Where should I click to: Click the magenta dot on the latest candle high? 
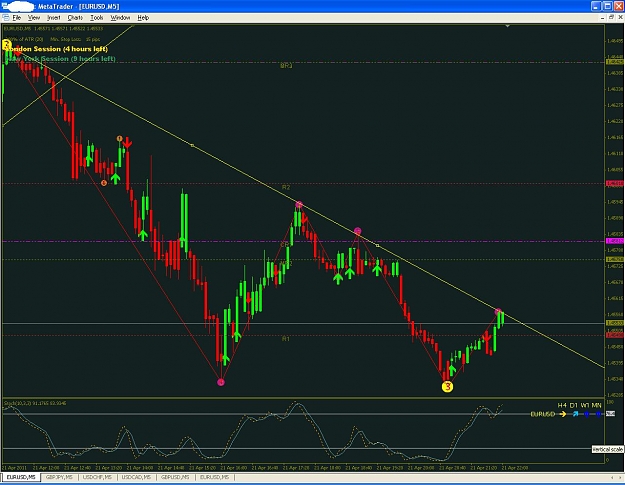coord(498,312)
